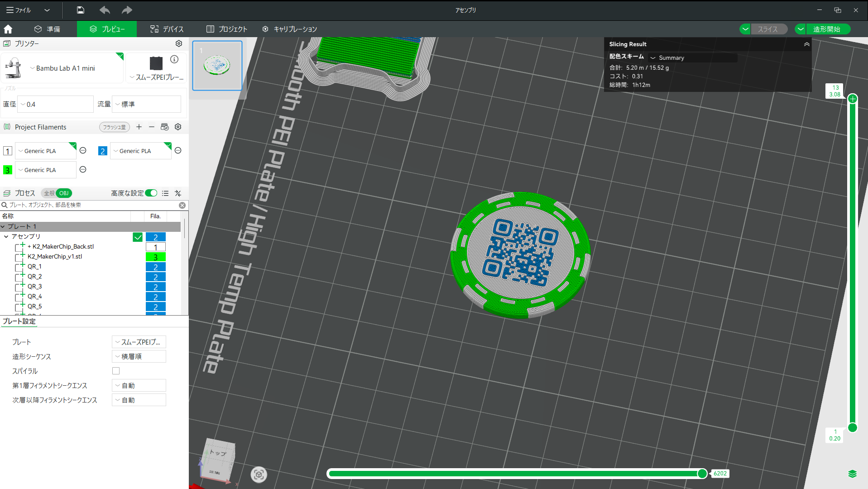Go to the Home screen icon
This screenshot has width=868, height=489.
(8, 29)
